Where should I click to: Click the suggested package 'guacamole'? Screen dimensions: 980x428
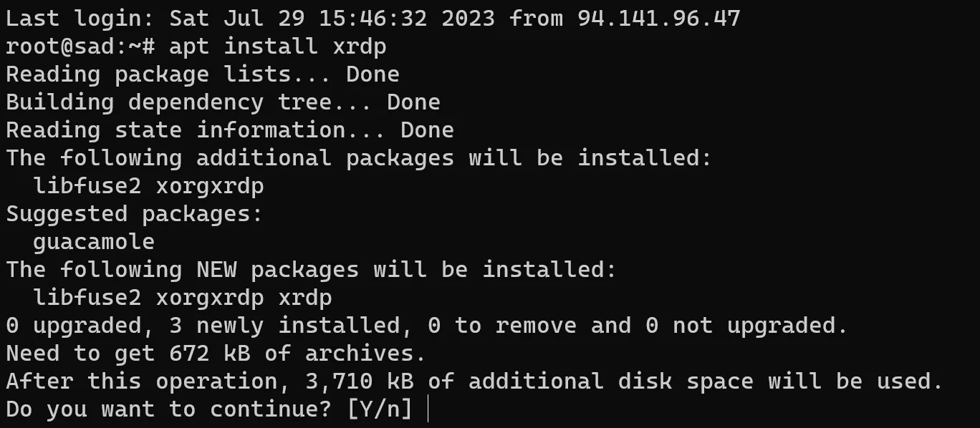(94, 242)
